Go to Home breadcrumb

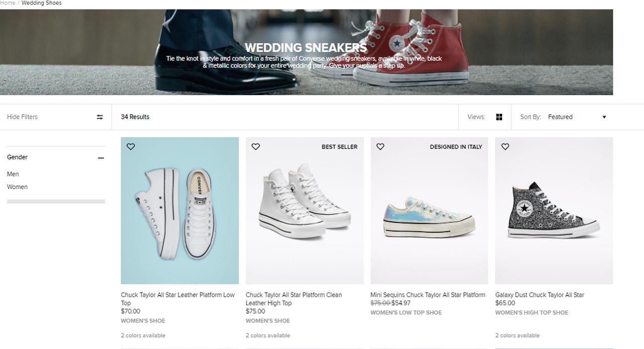tap(8, 3)
